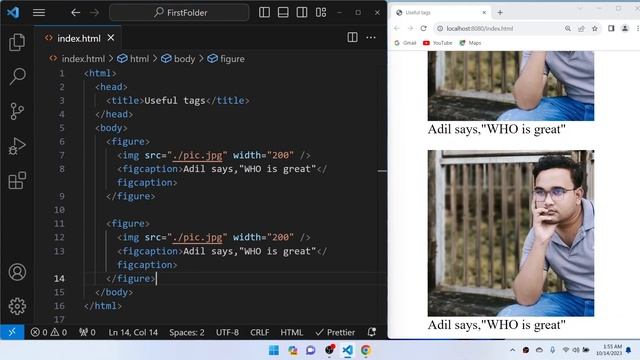Reload the page in Chrome
This screenshot has height=360, width=640.
(424, 28)
